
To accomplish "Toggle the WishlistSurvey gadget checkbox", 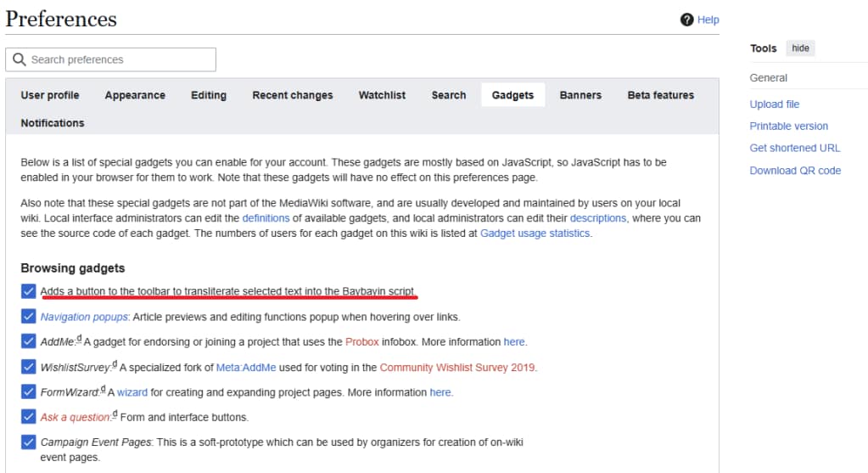I will click(x=29, y=367).
